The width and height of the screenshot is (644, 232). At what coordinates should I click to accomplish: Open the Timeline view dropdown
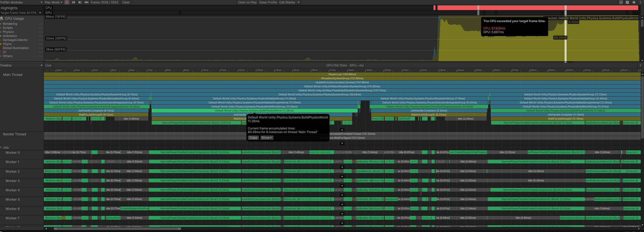pyautogui.click(x=21, y=65)
